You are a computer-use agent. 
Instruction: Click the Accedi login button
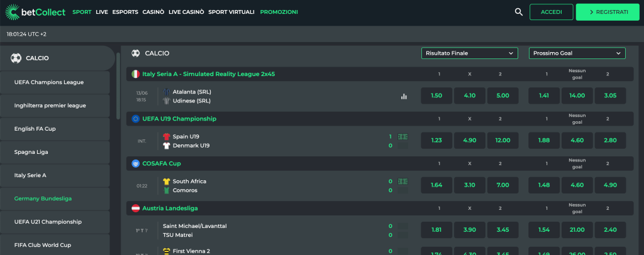pos(551,12)
